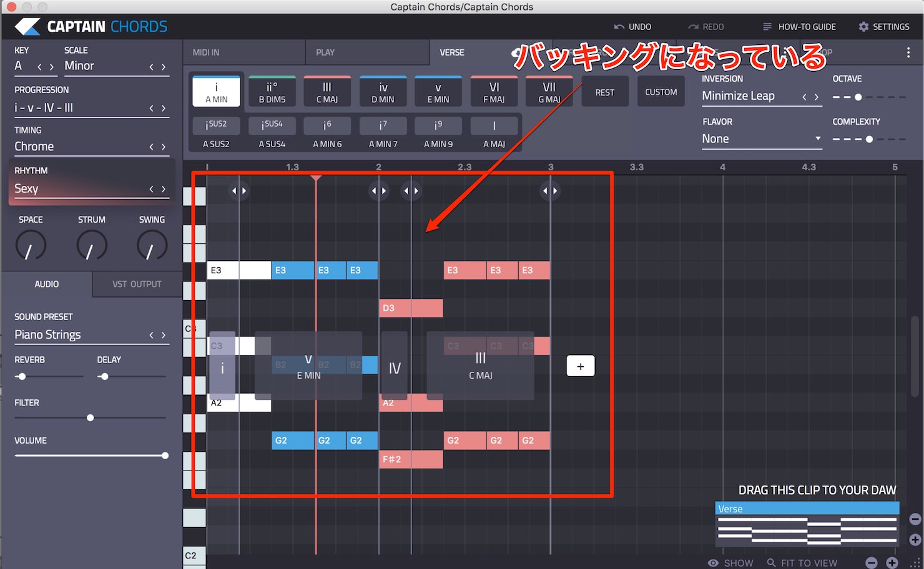Step Sound Preset Piano Strings forward
924x569 pixels.
pyautogui.click(x=164, y=336)
